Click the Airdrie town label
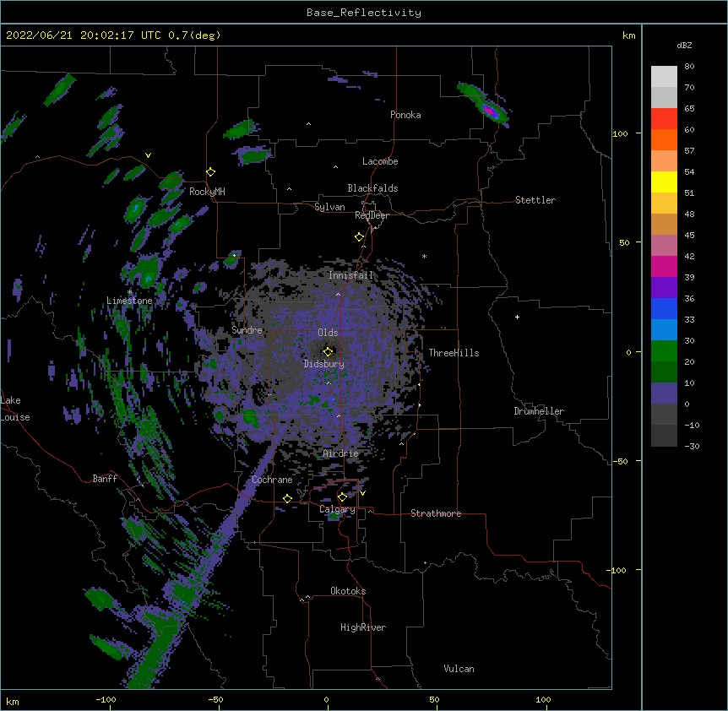 coord(340,453)
